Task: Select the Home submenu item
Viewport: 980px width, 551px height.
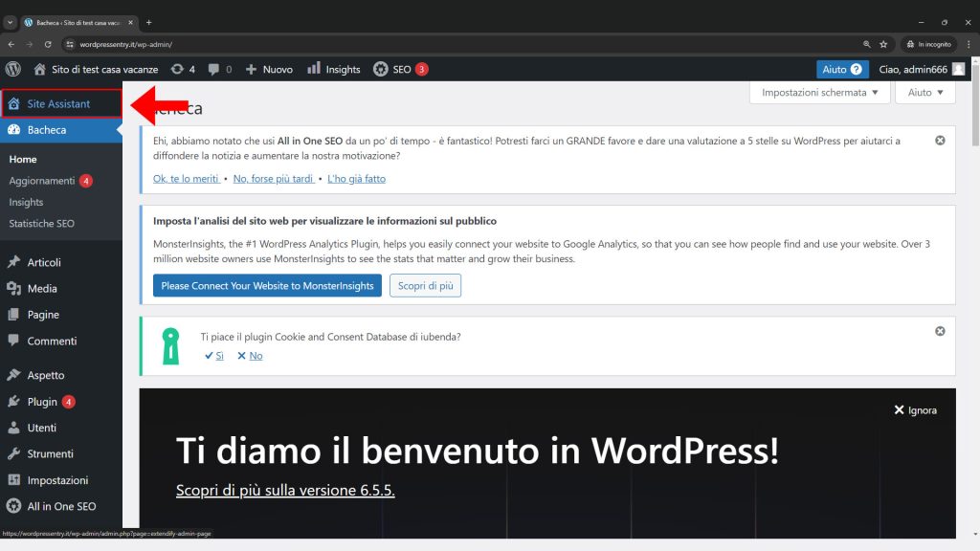Action: pos(23,160)
